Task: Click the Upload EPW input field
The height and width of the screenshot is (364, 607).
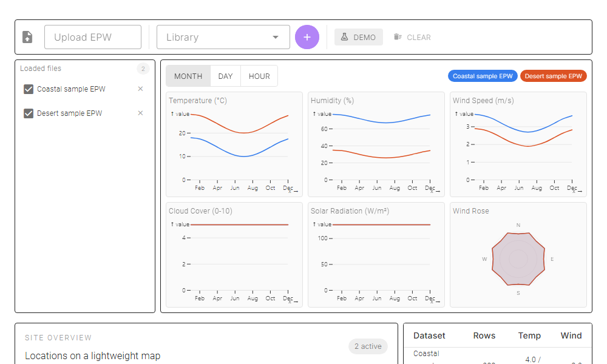Action: click(93, 37)
